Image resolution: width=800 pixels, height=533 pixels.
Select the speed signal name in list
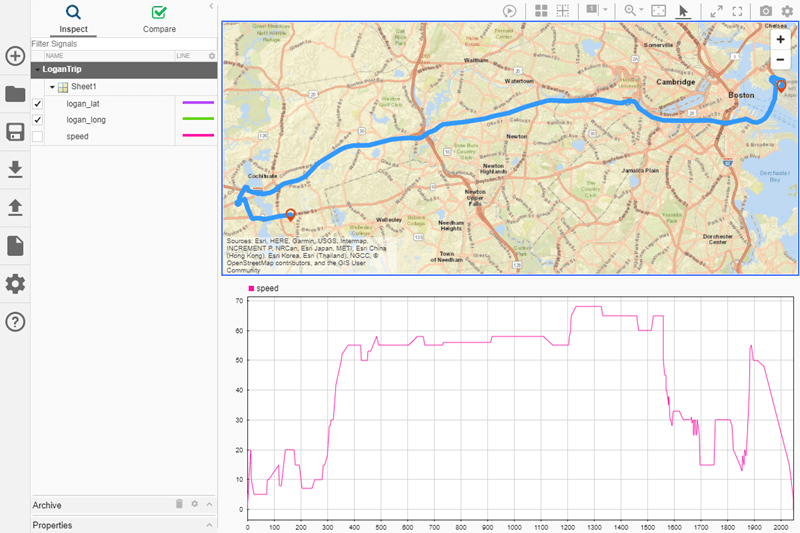77,136
